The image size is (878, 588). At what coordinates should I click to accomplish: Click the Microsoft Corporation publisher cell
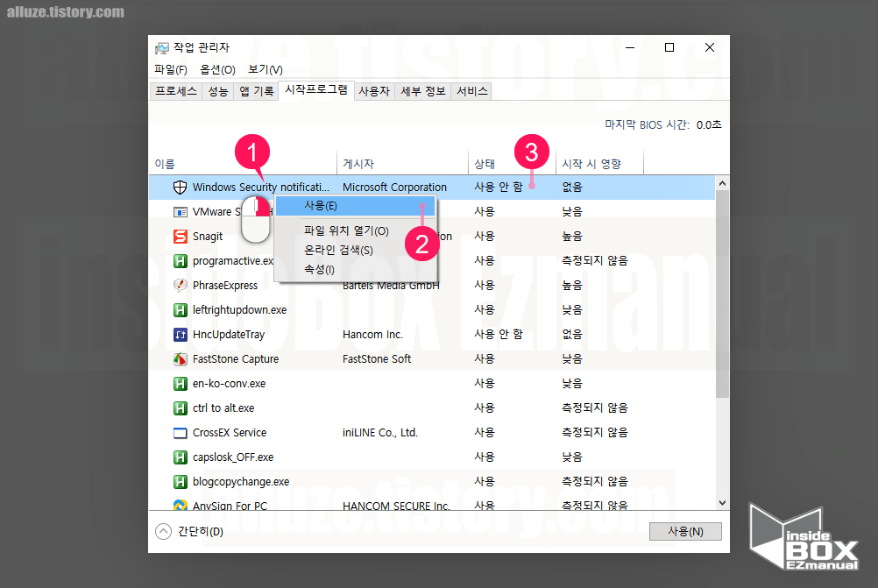pyautogui.click(x=394, y=187)
